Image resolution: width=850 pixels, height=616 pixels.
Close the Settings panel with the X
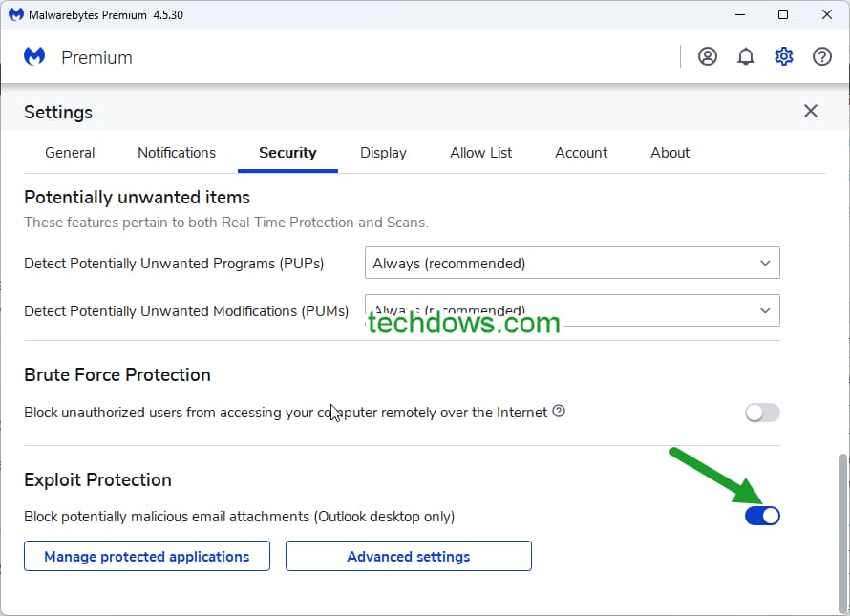810,111
